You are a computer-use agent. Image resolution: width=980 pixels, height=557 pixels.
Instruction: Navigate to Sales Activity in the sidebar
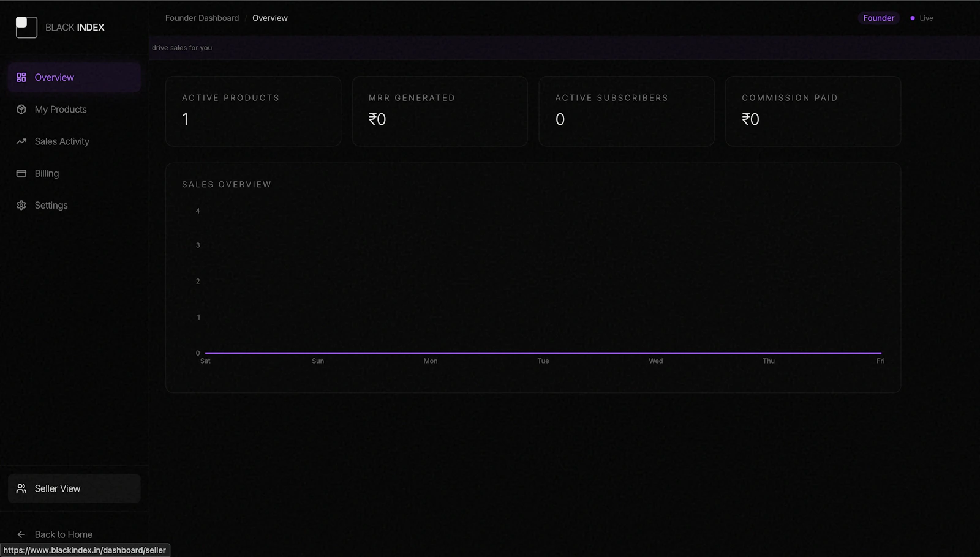coord(62,141)
